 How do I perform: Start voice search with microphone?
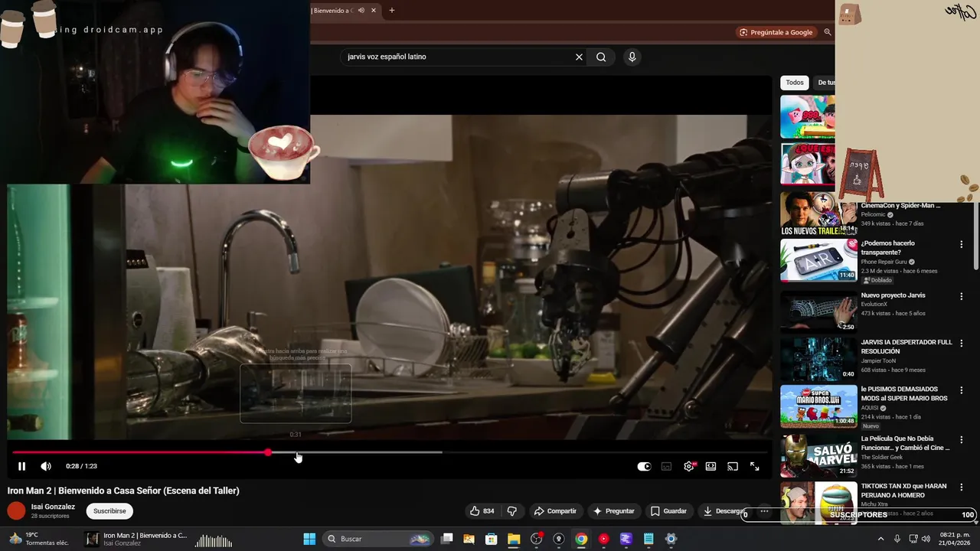[x=632, y=57]
